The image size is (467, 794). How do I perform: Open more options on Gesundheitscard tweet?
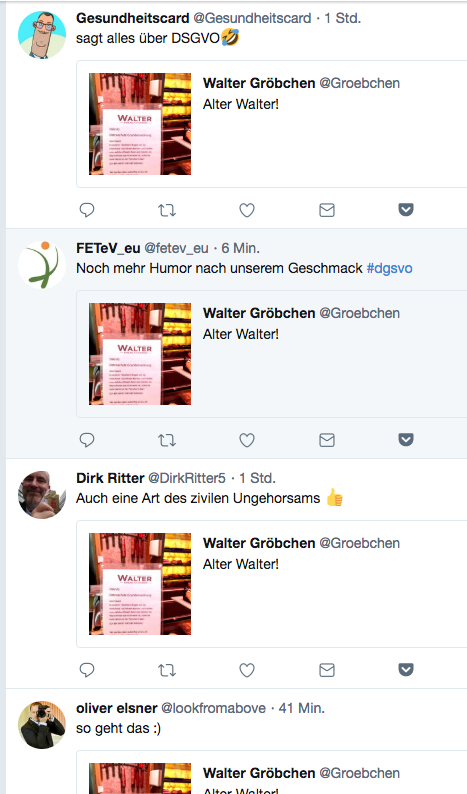[406, 209]
